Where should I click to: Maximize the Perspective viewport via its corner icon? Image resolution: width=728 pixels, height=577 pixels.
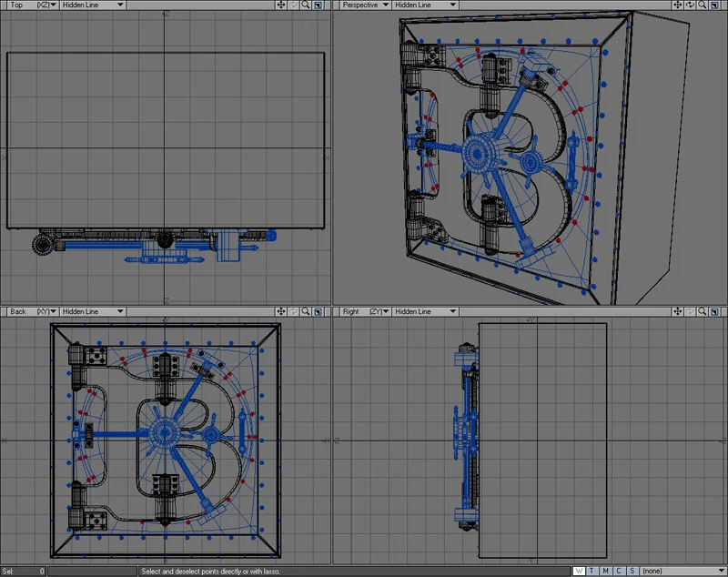[714, 5]
